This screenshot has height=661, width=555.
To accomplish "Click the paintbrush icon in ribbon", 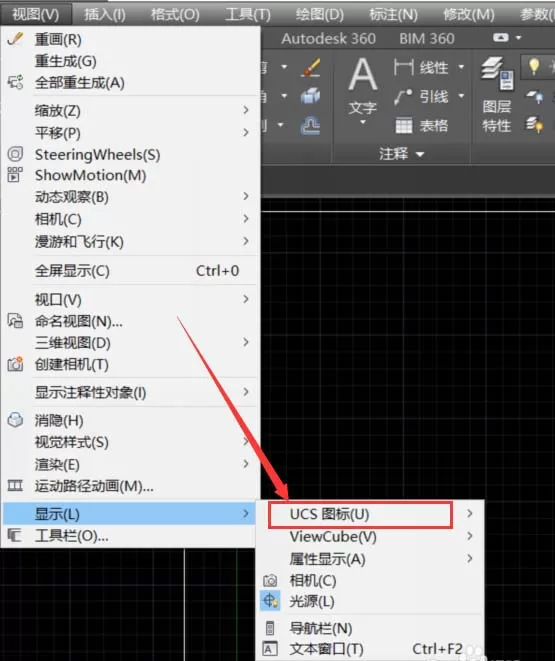I will pos(311,67).
